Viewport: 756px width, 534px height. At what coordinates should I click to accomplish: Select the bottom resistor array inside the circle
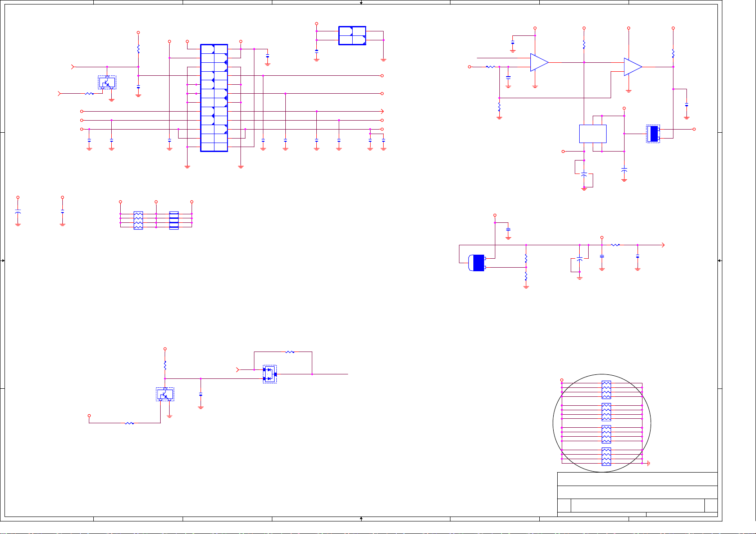coord(606,456)
